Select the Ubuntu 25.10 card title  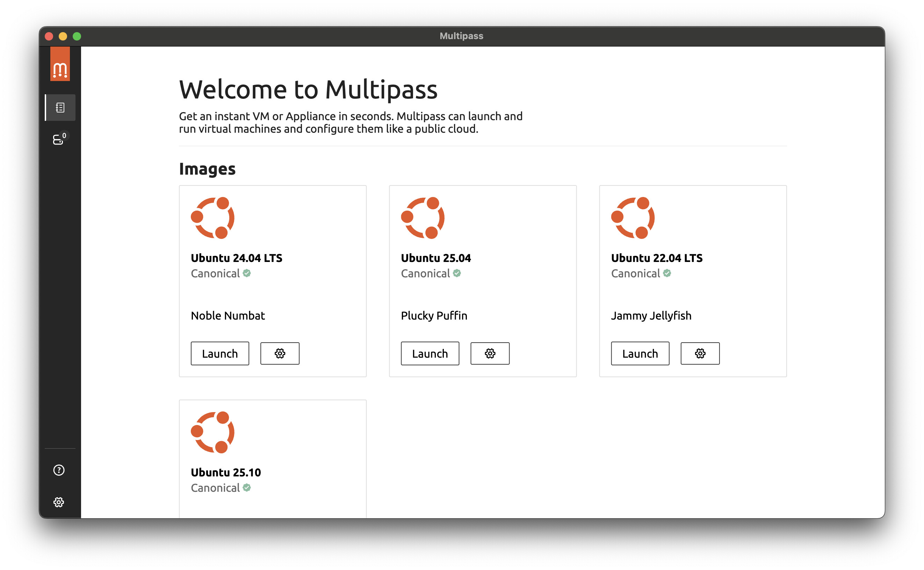pyautogui.click(x=225, y=472)
